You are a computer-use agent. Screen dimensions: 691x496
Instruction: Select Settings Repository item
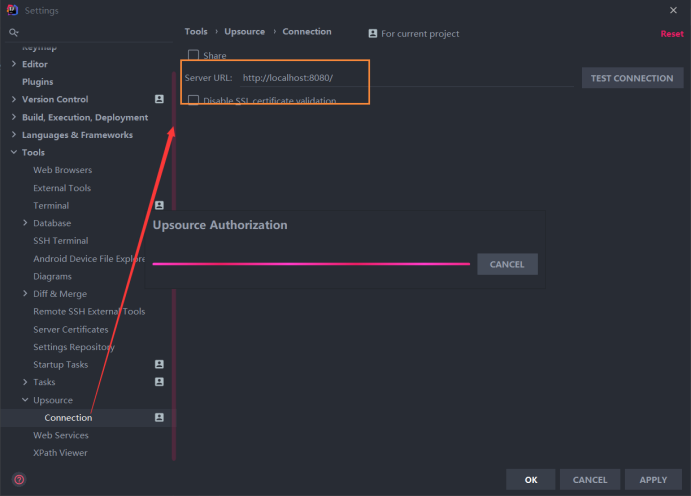pos(74,347)
